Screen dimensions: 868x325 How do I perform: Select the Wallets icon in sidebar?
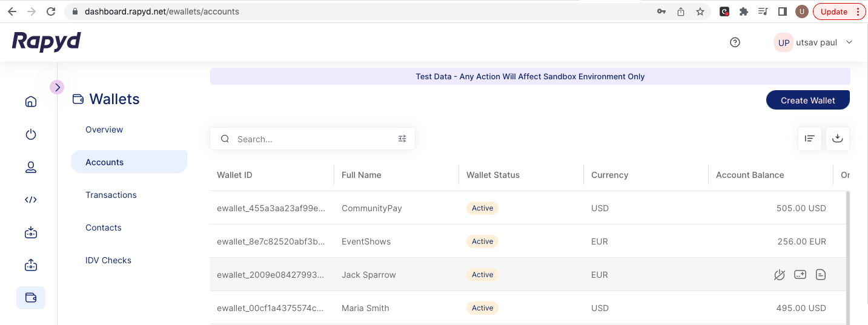click(x=31, y=298)
